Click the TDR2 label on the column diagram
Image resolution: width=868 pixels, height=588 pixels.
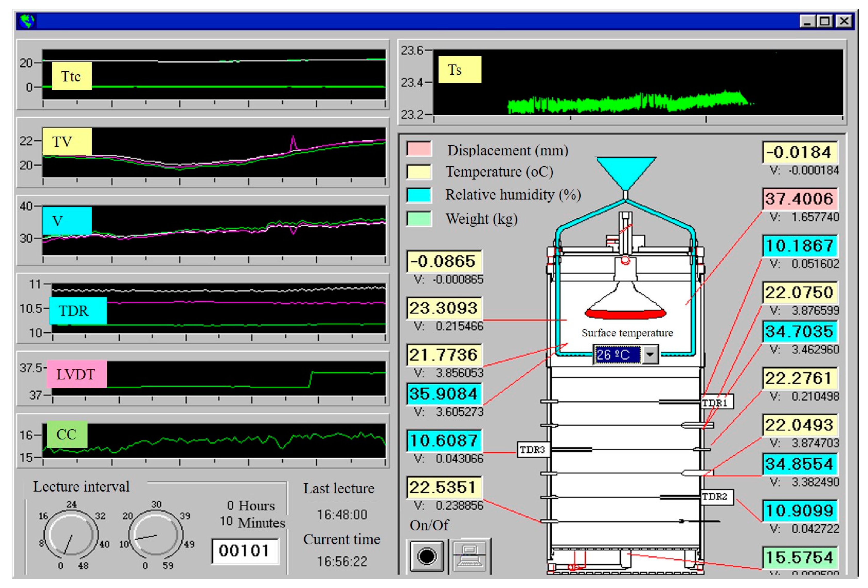(716, 496)
